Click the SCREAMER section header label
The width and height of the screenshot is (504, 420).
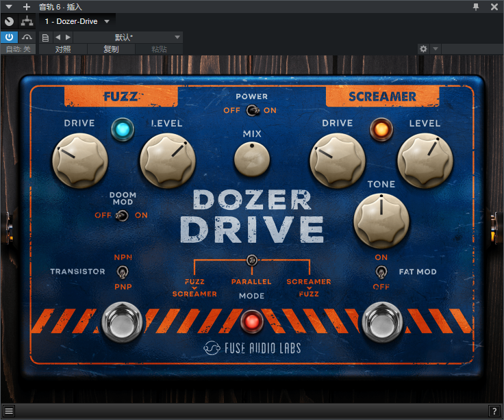pos(382,96)
